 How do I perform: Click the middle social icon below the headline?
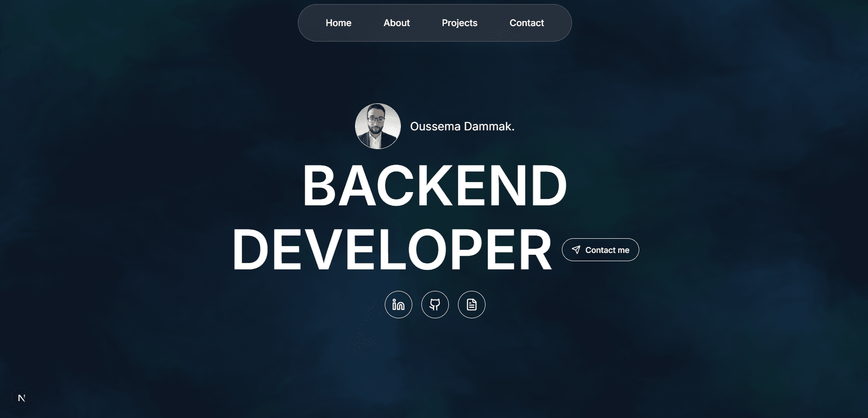click(435, 305)
